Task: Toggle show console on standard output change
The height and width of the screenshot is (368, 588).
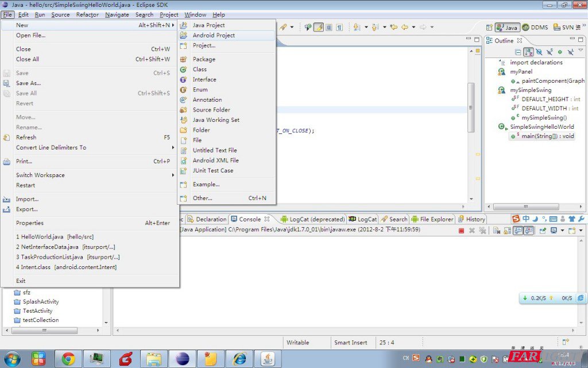Action: tap(518, 231)
